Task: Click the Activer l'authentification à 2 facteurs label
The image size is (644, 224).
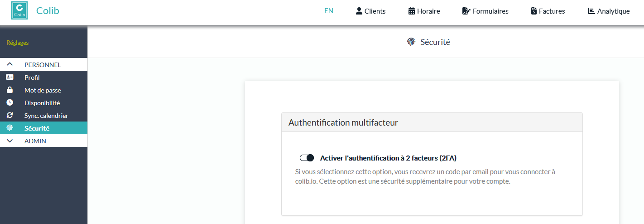Action: [x=388, y=158]
